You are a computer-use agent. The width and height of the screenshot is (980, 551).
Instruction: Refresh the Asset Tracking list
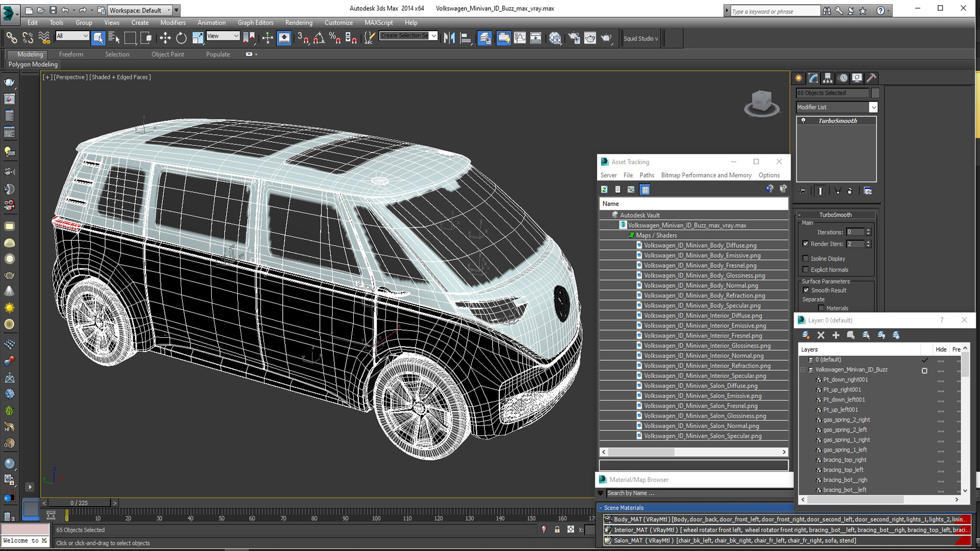[604, 190]
